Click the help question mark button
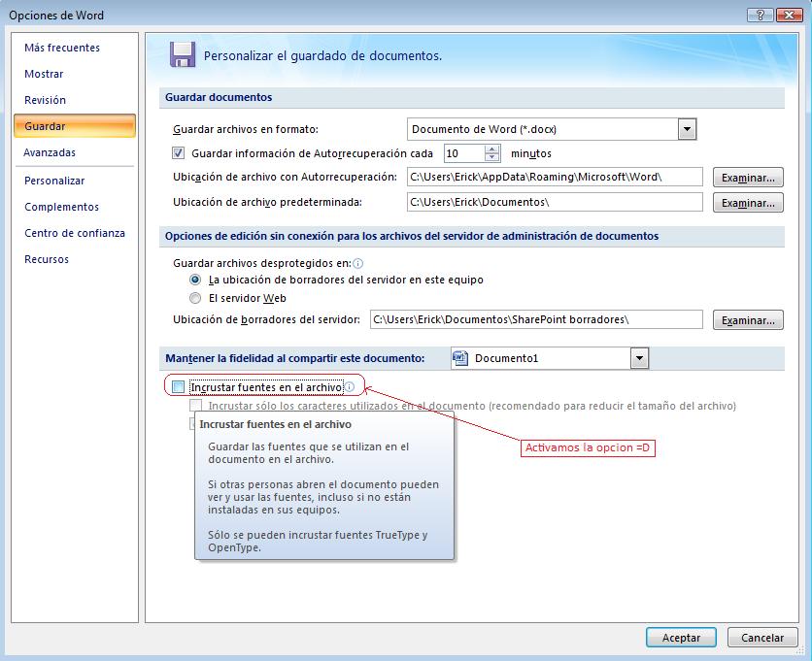Image resolution: width=812 pixels, height=661 pixels. 754,15
